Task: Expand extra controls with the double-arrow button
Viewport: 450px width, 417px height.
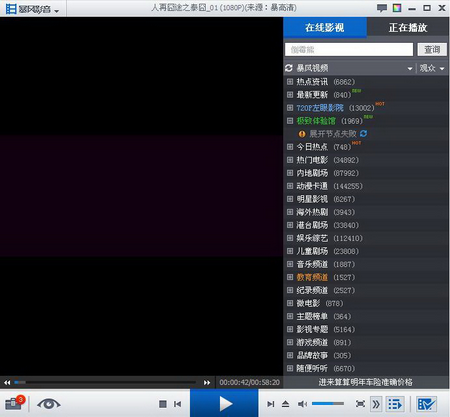Action: click(376, 404)
